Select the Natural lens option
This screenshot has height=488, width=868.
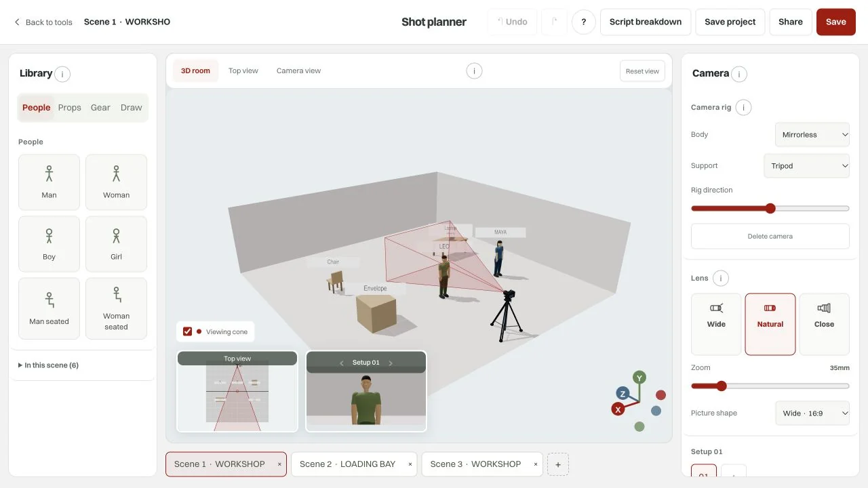(770, 324)
